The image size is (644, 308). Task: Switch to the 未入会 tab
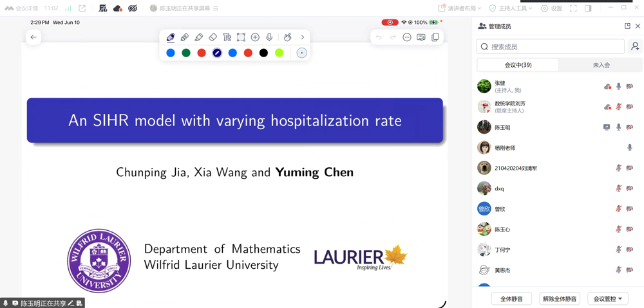(601, 65)
